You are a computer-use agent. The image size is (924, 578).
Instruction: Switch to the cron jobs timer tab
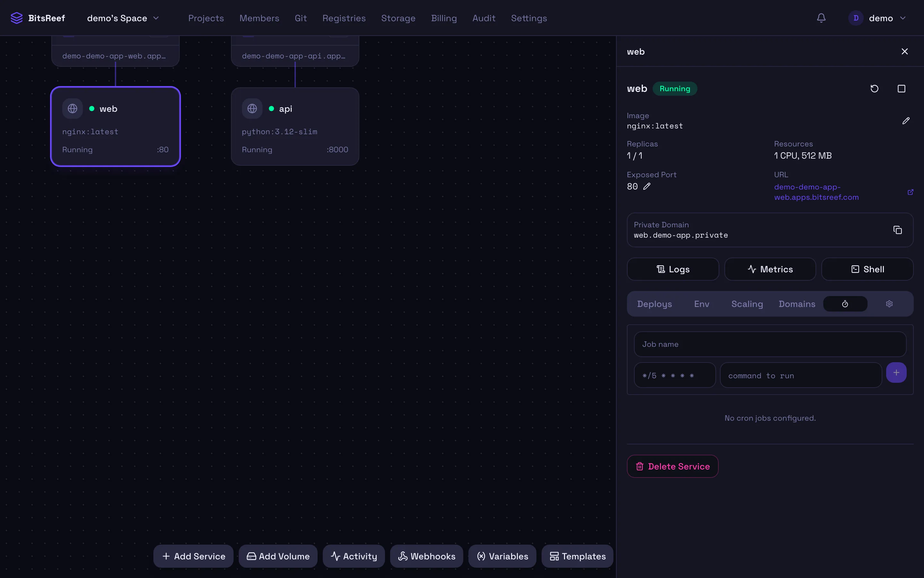[845, 304]
